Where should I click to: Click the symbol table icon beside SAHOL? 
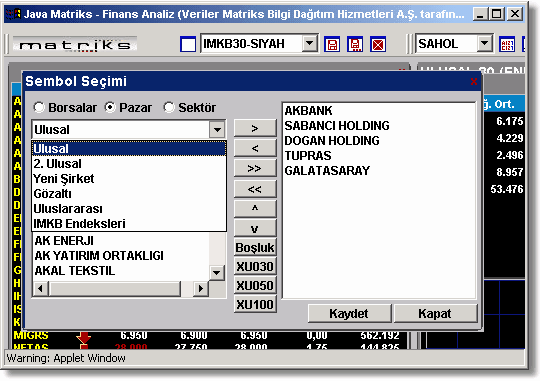(507, 44)
